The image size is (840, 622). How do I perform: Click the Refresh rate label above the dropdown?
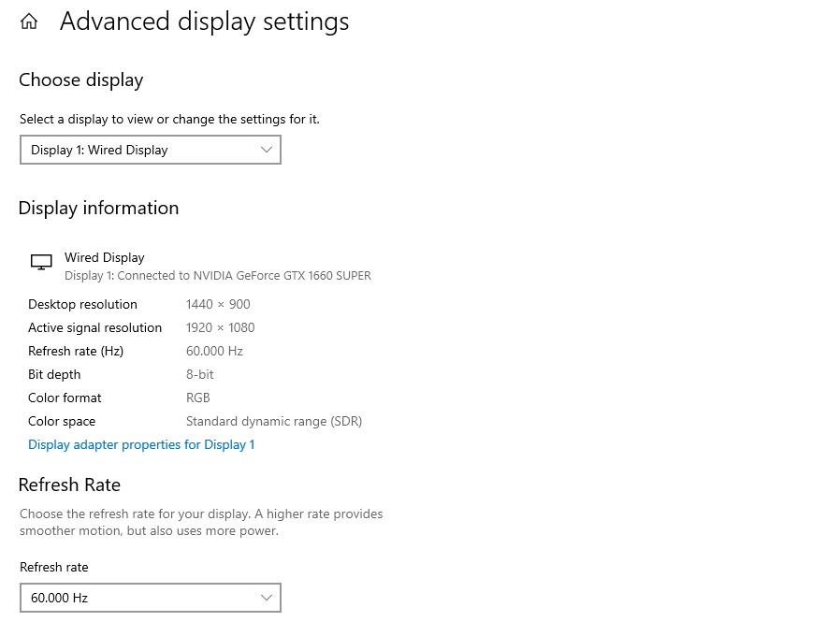pos(54,568)
